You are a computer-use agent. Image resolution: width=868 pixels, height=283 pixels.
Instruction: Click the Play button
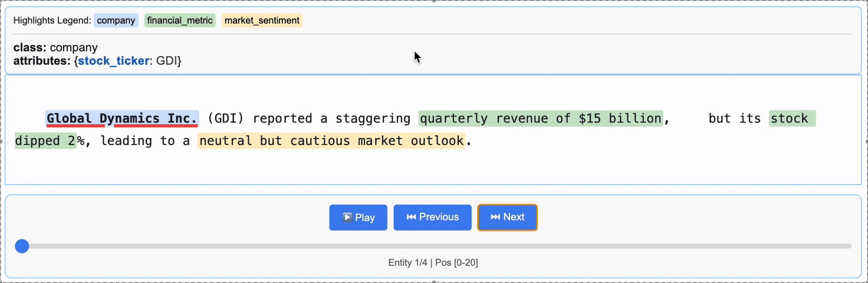tap(358, 217)
